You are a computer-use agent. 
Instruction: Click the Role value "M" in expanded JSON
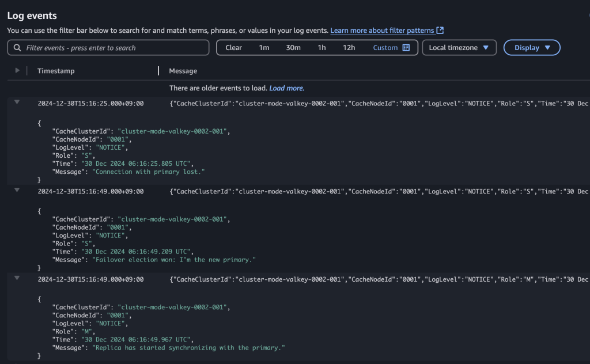pos(86,332)
